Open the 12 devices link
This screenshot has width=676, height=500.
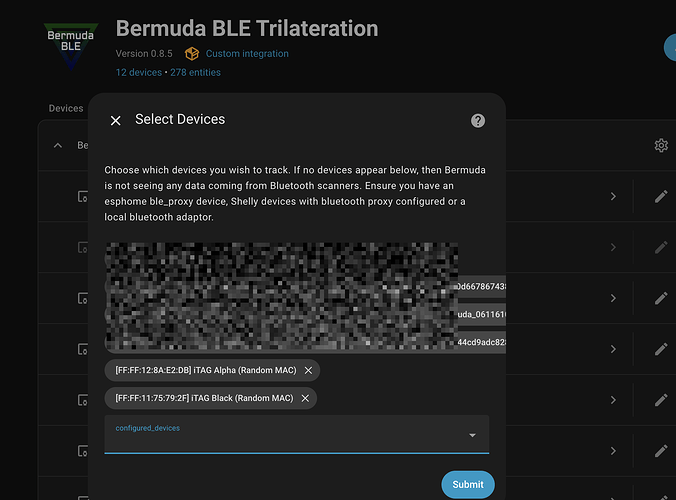point(139,72)
